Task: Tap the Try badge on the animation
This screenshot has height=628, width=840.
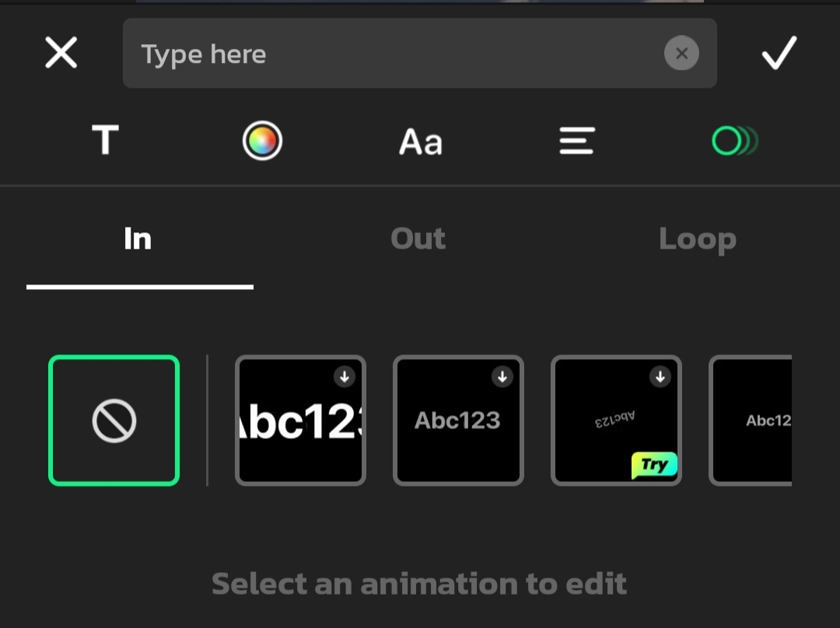Action: (653, 465)
